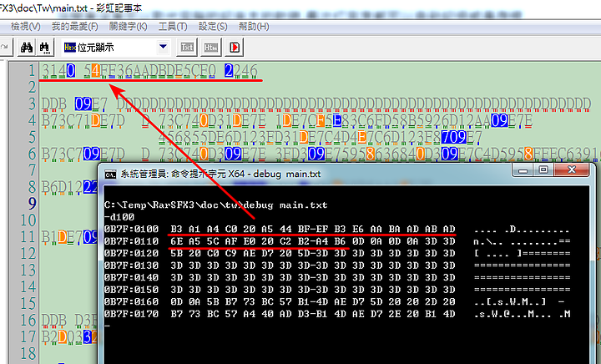Click address 0B7F:0100 in console dump

132,229
